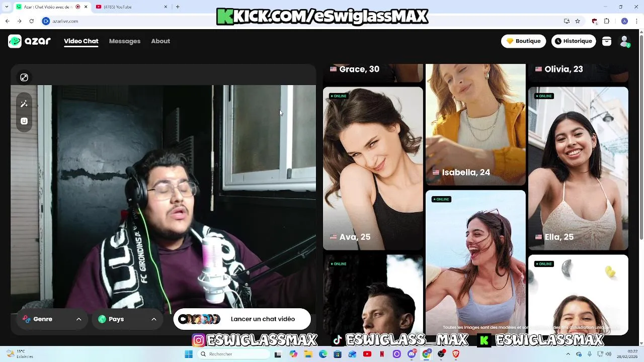The width and height of the screenshot is (644, 362).
Task: Open the man in profile card
Action: 373,295
